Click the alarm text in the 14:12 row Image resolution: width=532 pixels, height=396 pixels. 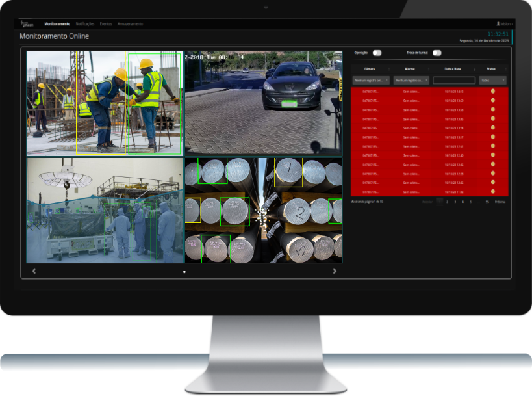(x=411, y=91)
